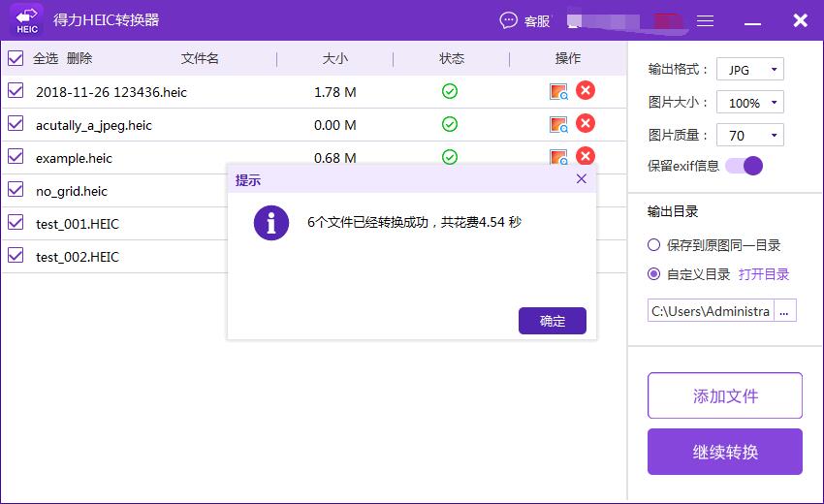824x504 pixels.
Task: Expand the 图片大小 100% dropdown
Action: tap(749, 103)
